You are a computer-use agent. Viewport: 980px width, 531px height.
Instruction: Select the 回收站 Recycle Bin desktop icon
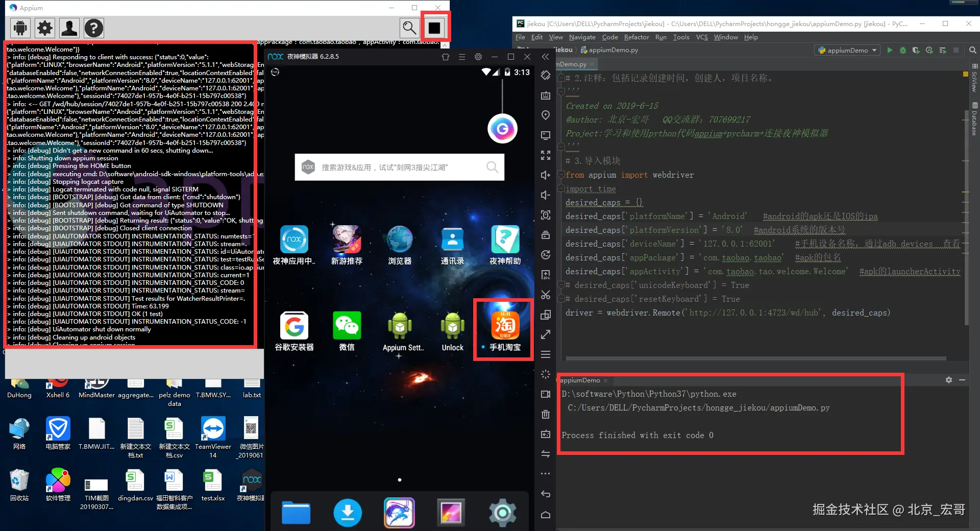coord(19,485)
